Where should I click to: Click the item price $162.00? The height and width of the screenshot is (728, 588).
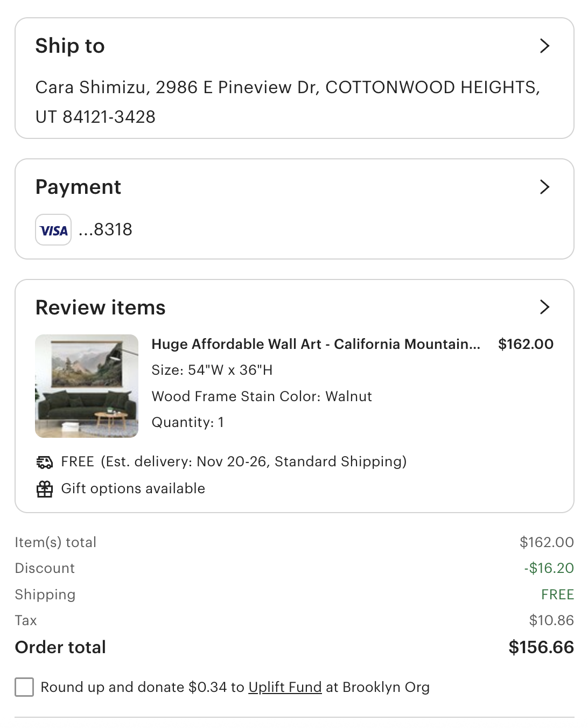tap(526, 344)
